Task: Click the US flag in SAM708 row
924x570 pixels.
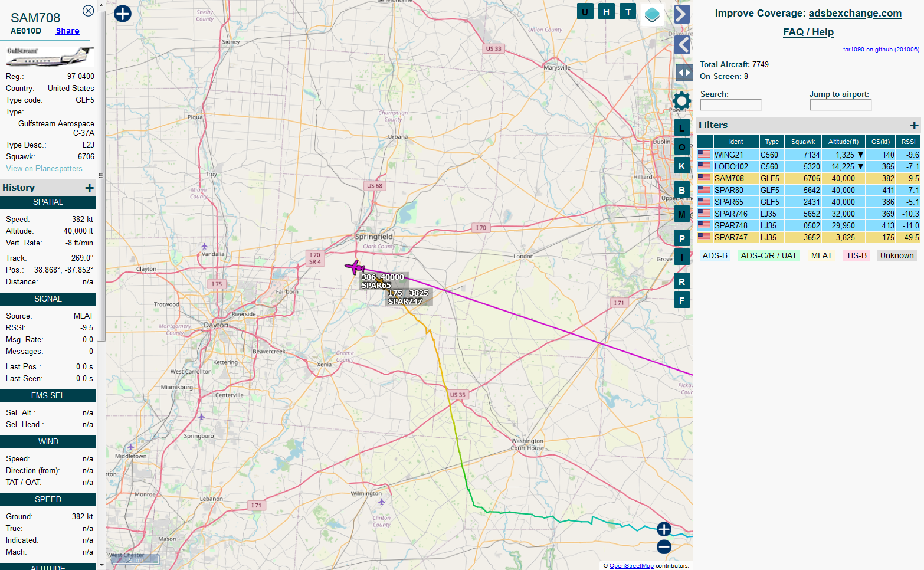Action: [x=704, y=178]
